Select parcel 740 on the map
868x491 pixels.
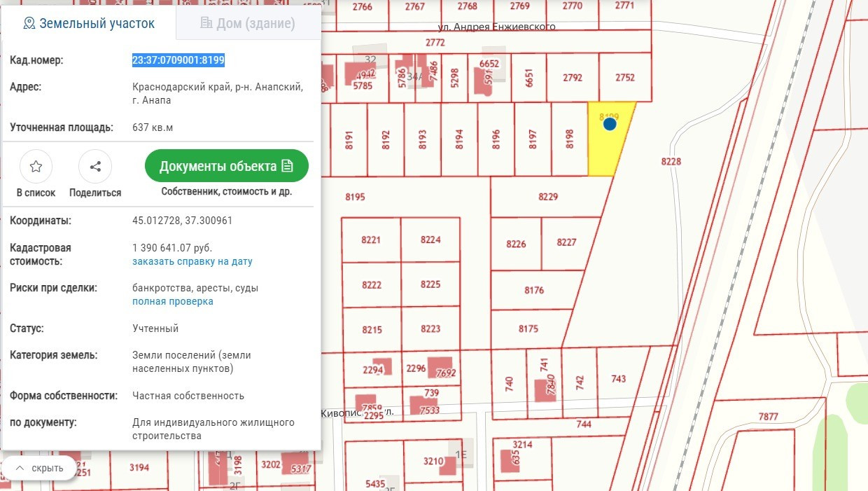[x=509, y=383]
